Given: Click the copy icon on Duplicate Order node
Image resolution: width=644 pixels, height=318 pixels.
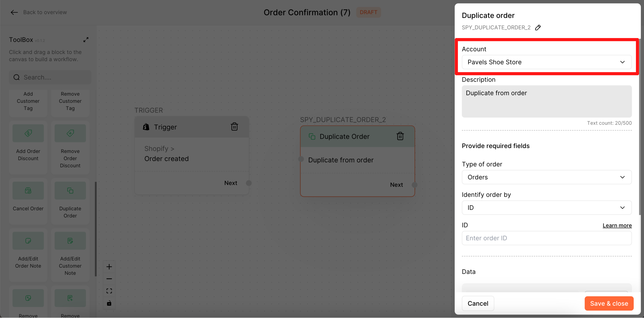Looking at the screenshot, I should [312, 136].
